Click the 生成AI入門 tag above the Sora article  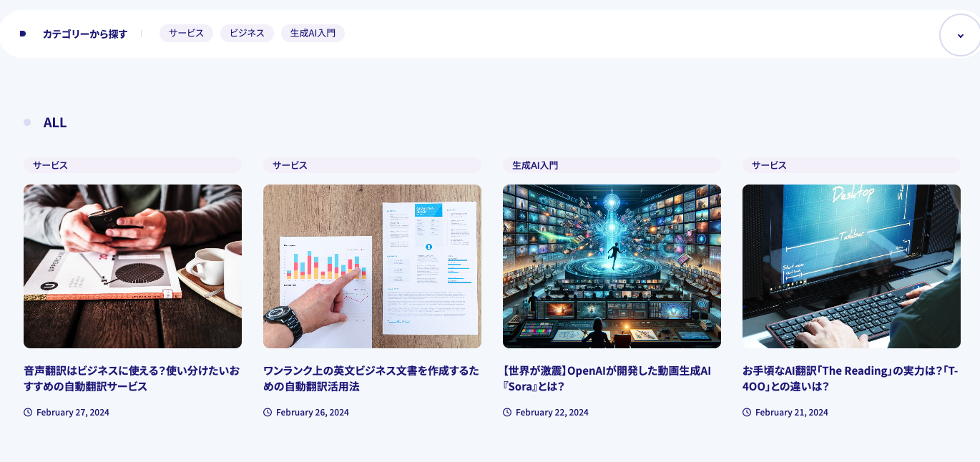point(535,165)
